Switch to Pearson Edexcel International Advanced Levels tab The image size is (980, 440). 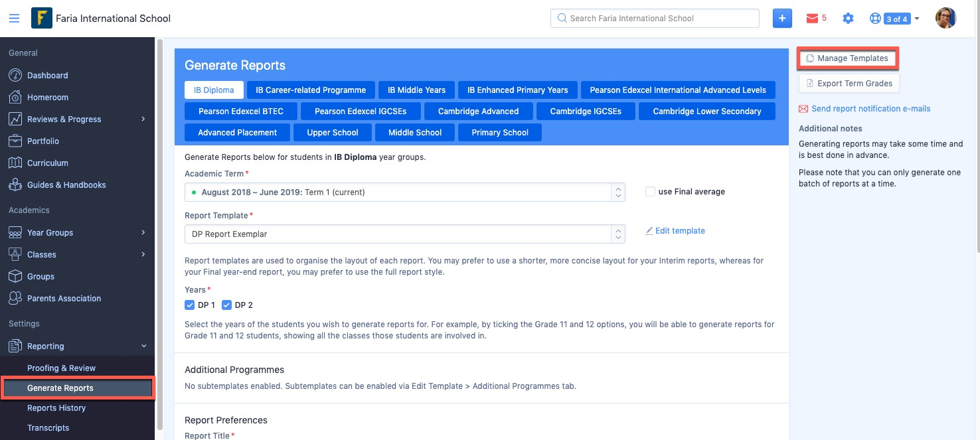678,90
